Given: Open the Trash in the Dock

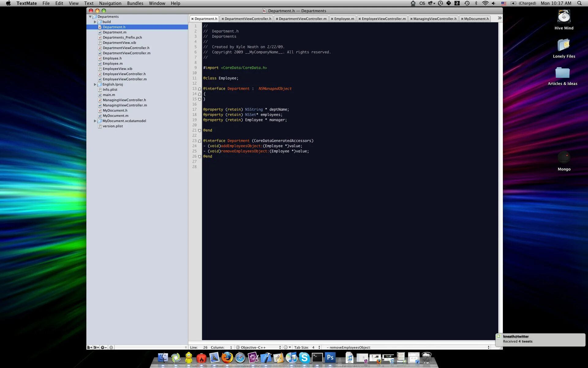Looking at the screenshot, I should point(426,358).
